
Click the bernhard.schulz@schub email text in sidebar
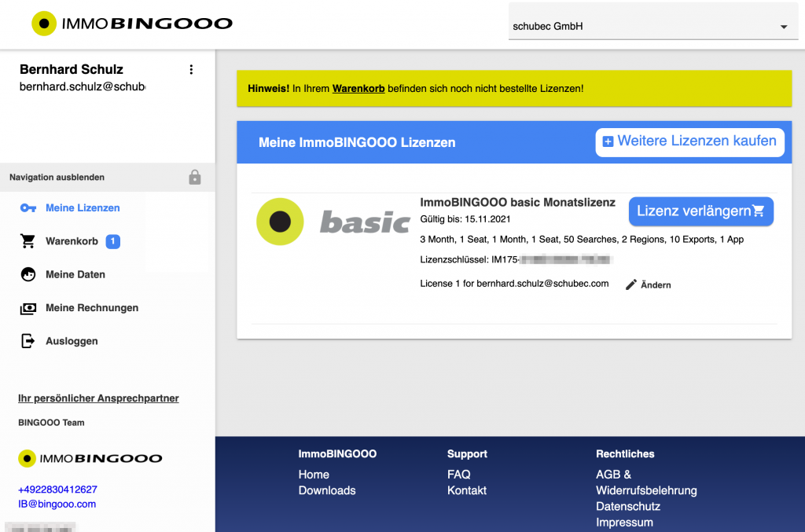(83, 86)
